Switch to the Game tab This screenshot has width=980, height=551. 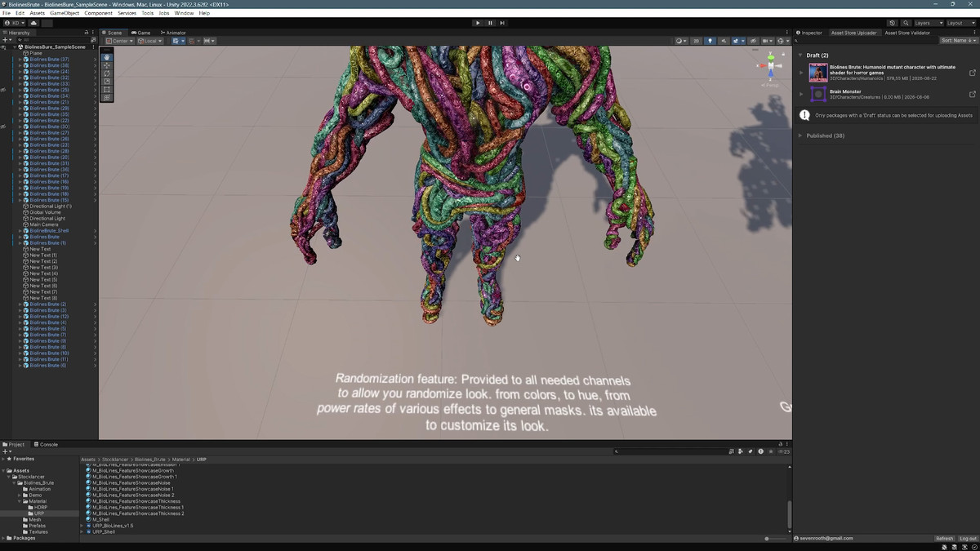[141, 33]
